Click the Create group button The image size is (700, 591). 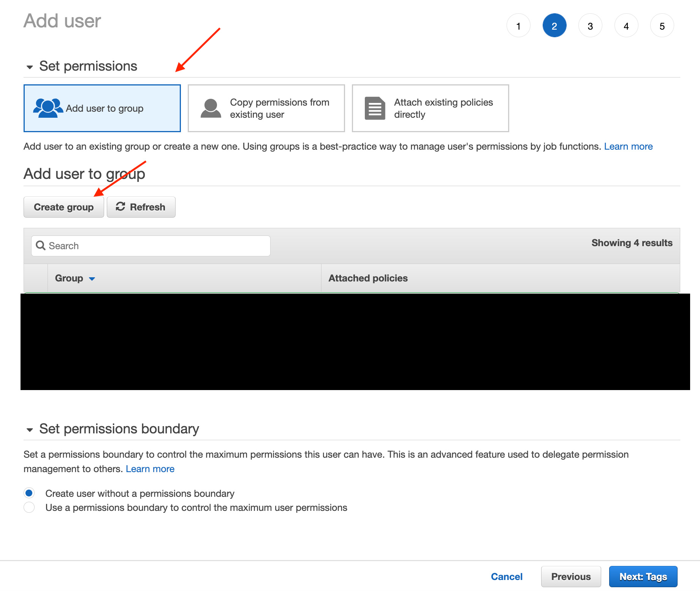[x=64, y=207]
